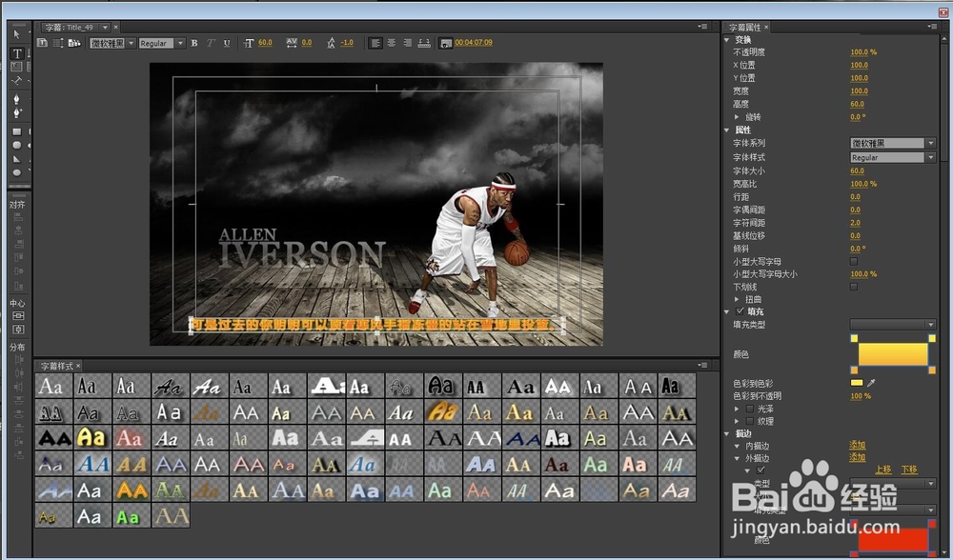This screenshot has height=560, width=953.
Task: Open the title designer panel menu
Action: click(703, 26)
